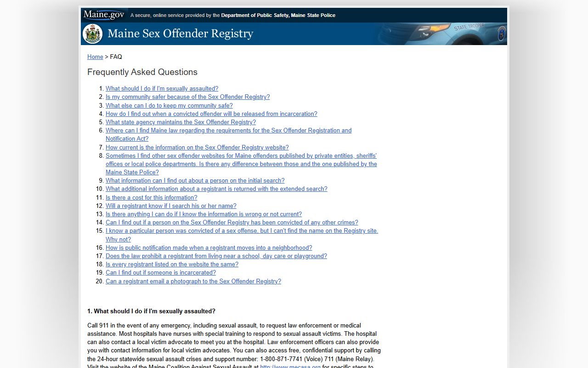Open the Home breadcrumb link
The width and height of the screenshot is (588, 368).
pyautogui.click(x=95, y=57)
